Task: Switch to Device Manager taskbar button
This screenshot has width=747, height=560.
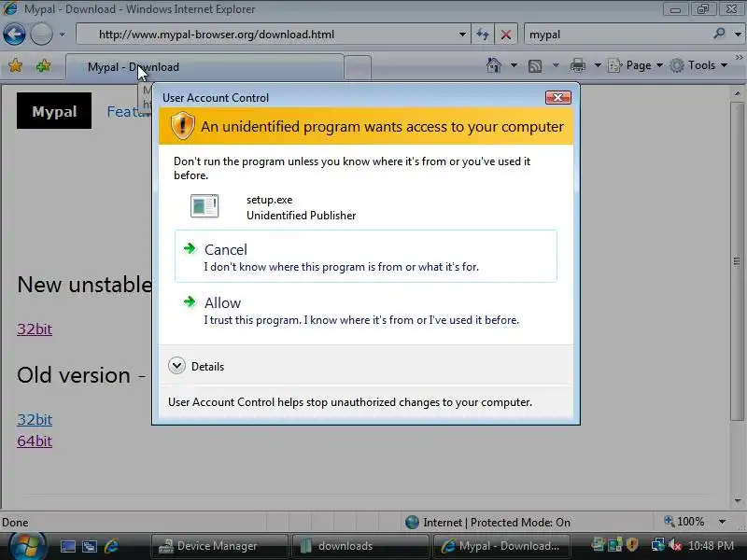Action: click(219, 546)
